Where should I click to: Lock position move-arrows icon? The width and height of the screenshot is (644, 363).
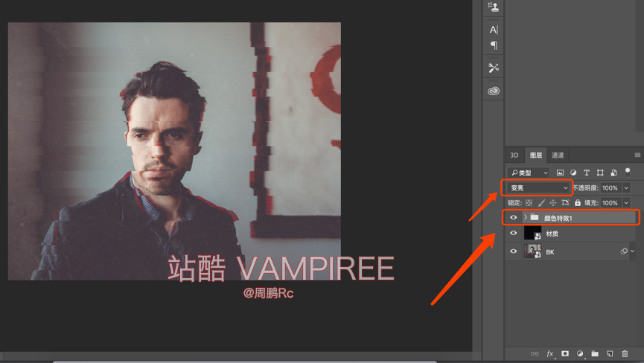553,202
